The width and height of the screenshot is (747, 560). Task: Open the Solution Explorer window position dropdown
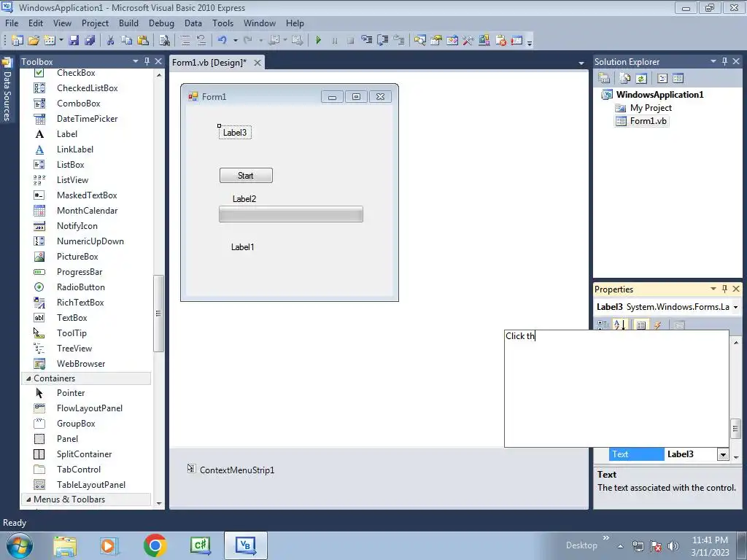(713, 61)
